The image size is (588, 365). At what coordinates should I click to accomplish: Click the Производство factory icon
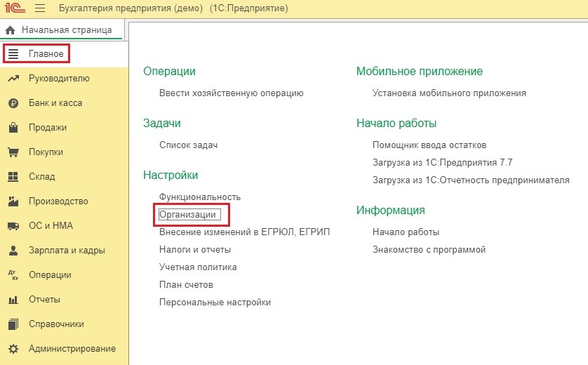[13, 201]
